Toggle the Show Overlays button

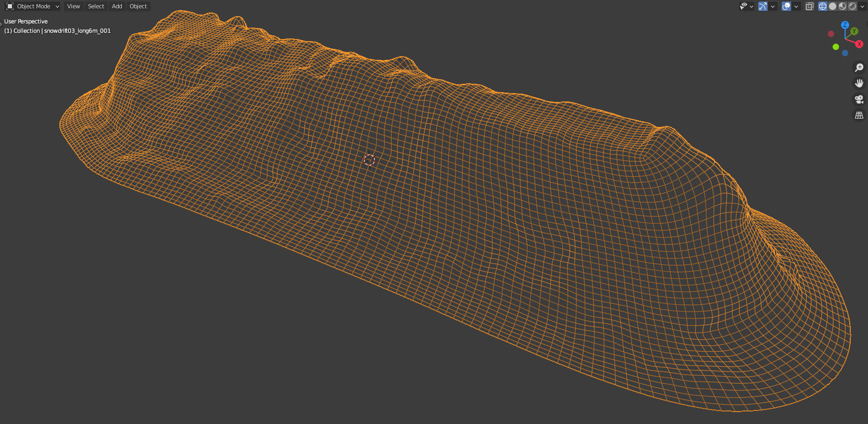click(786, 6)
